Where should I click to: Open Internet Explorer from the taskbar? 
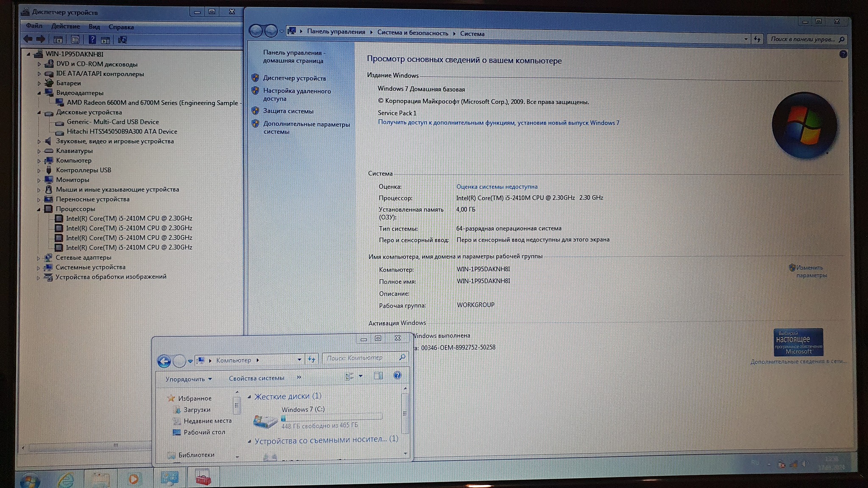(66, 480)
